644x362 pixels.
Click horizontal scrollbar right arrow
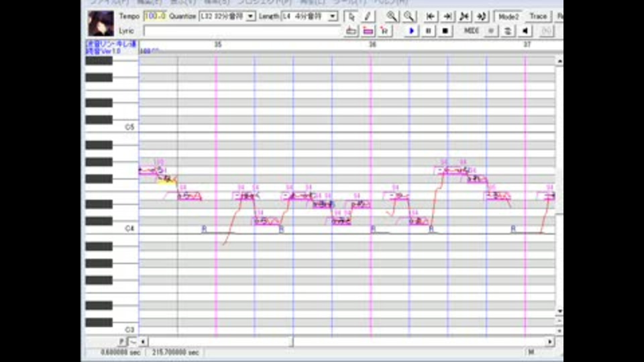pyautogui.click(x=550, y=341)
